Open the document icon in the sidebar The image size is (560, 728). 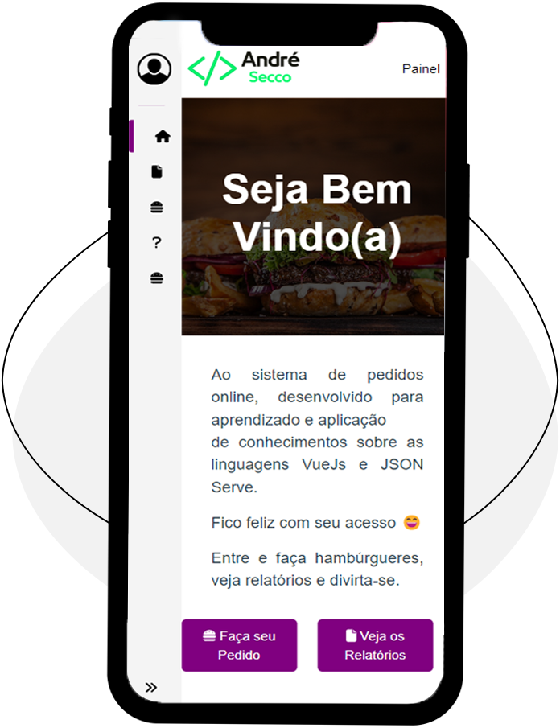click(x=157, y=172)
